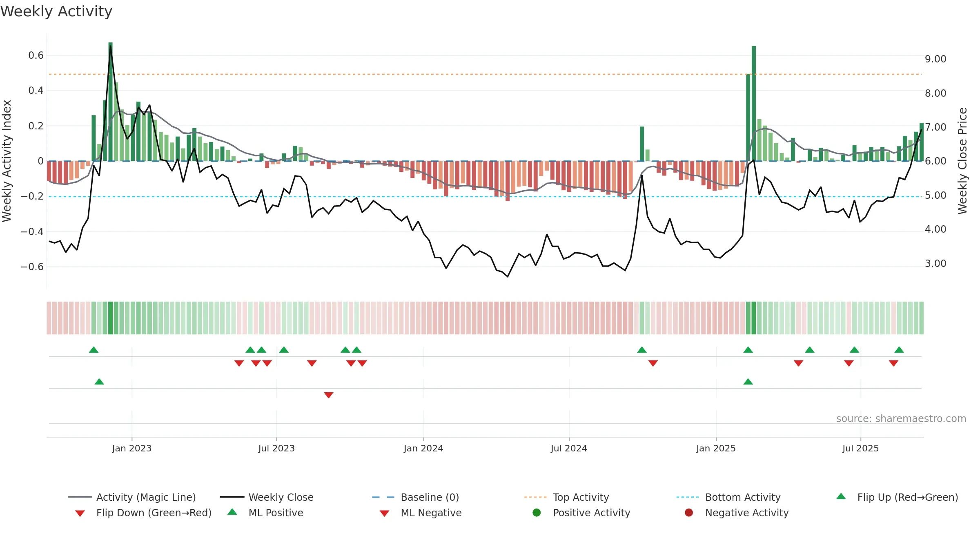Toggle the Bottom Activity legend entry
The height and width of the screenshot is (551, 980).
[x=728, y=497]
